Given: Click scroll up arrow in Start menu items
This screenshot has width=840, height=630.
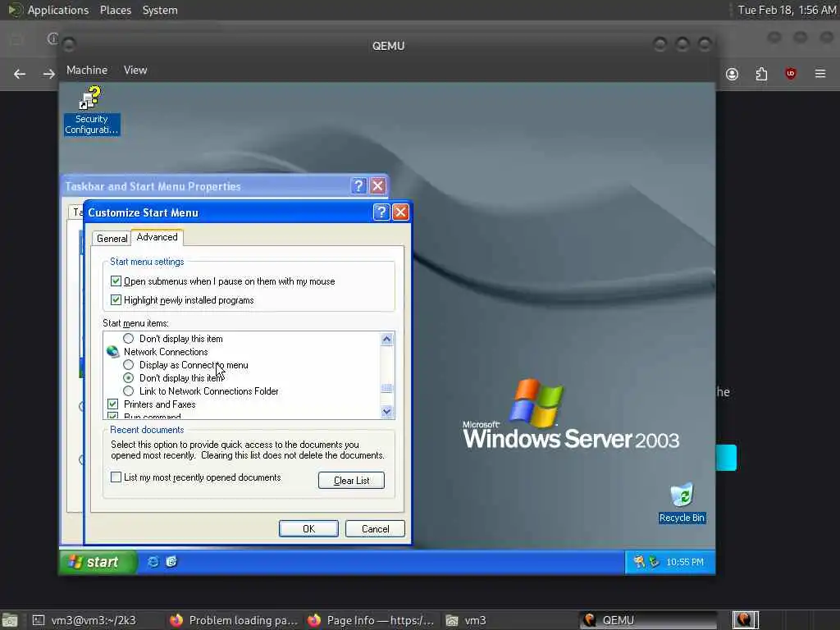Looking at the screenshot, I should pyautogui.click(x=387, y=339).
